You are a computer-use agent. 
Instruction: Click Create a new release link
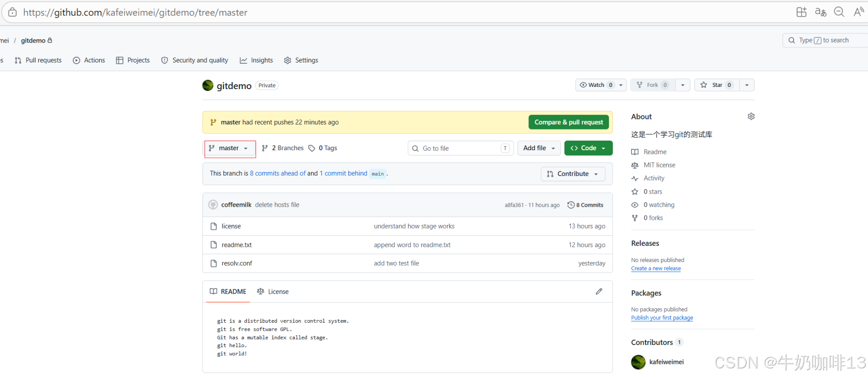point(656,269)
